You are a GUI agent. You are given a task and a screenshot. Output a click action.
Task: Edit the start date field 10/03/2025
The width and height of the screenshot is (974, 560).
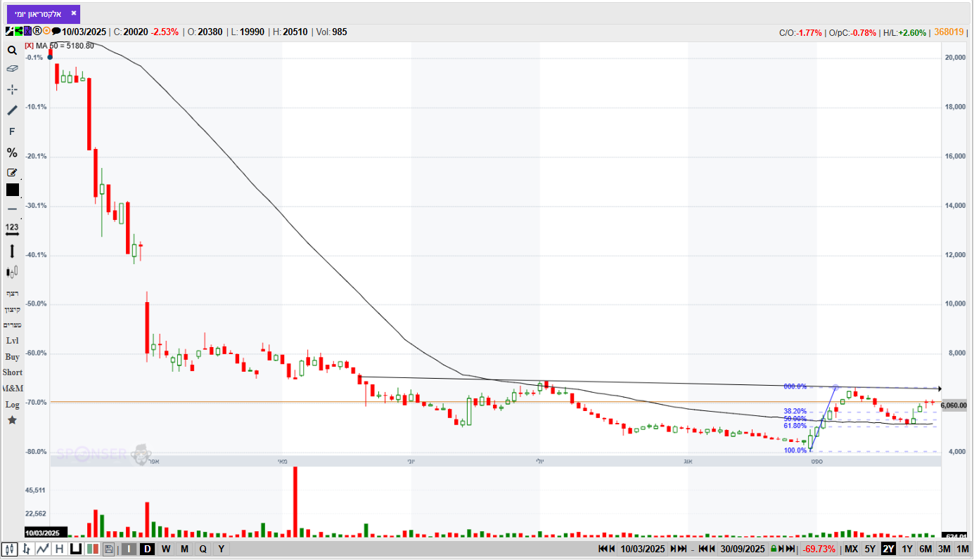(643, 549)
